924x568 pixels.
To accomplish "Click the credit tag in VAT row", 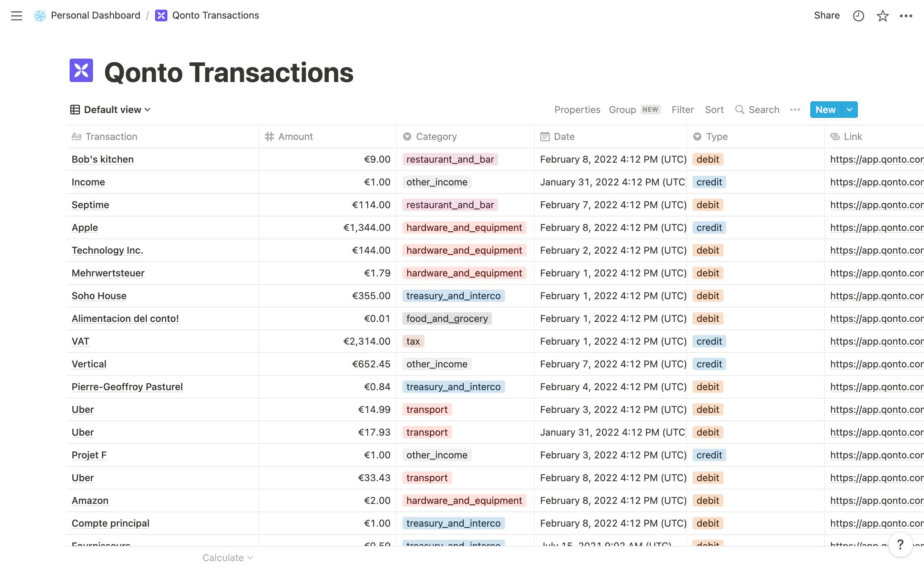I will click(x=709, y=341).
